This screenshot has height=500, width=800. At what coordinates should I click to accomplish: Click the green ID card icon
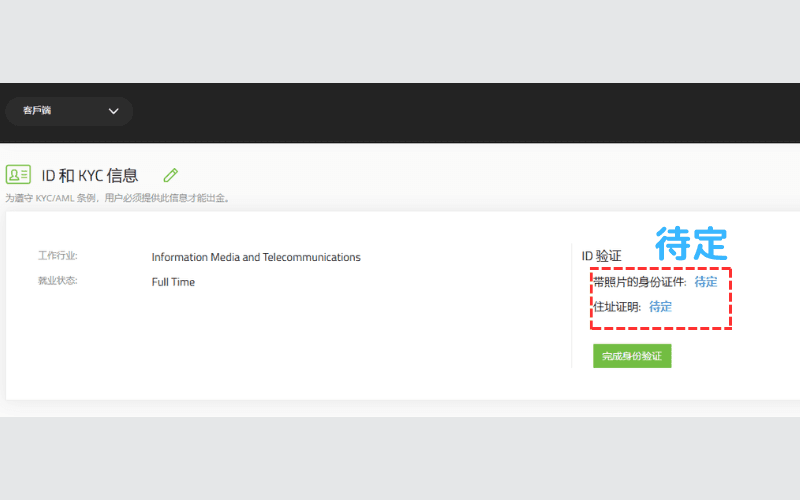18,175
